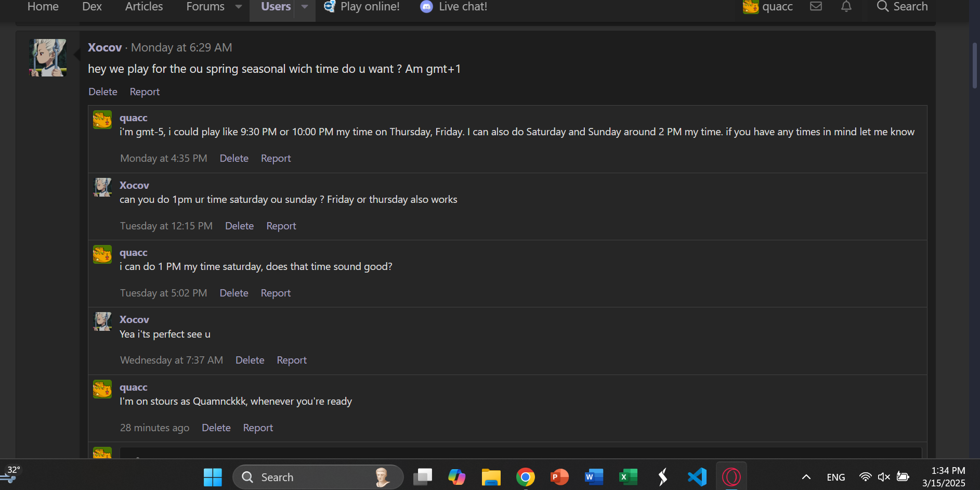Open File Explorer from the taskbar

491,477
